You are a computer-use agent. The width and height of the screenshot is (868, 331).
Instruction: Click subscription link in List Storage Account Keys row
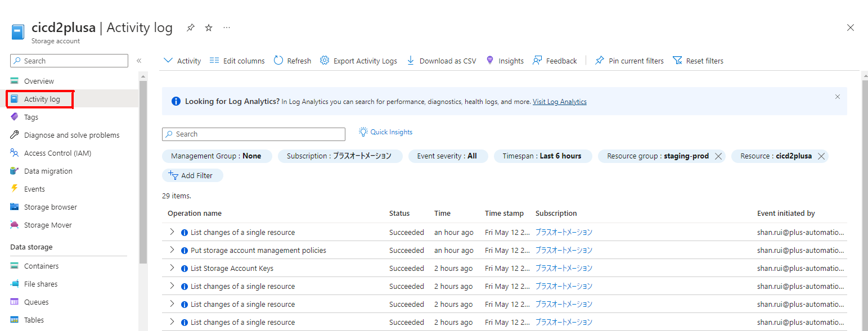564,268
